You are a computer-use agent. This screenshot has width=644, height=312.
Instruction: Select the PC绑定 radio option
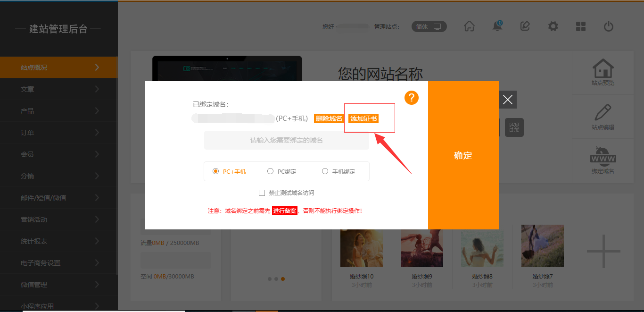click(x=271, y=171)
